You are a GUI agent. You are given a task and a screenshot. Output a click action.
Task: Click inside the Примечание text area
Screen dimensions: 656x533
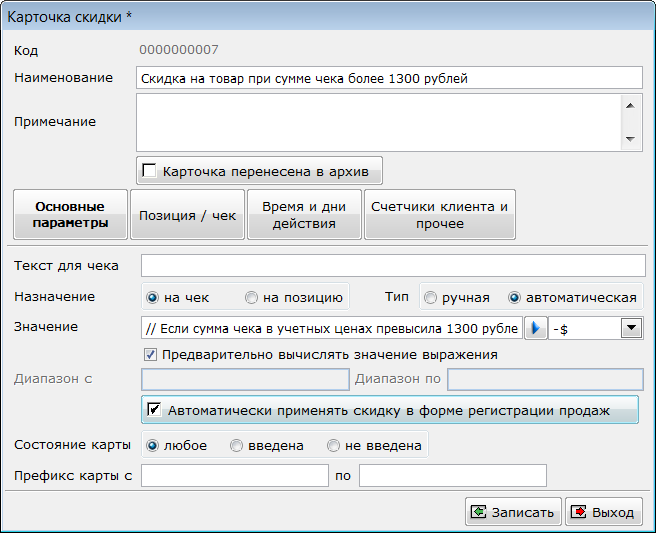pos(379,123)
